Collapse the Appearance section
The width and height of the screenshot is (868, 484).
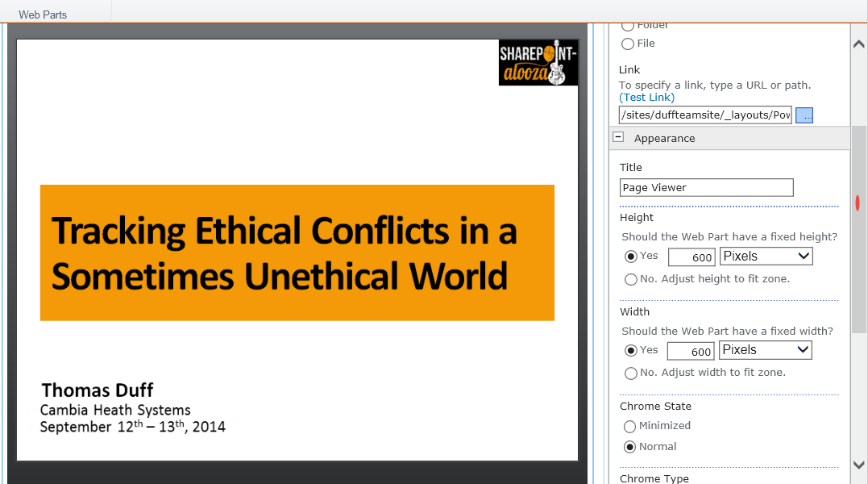[618, 138]
